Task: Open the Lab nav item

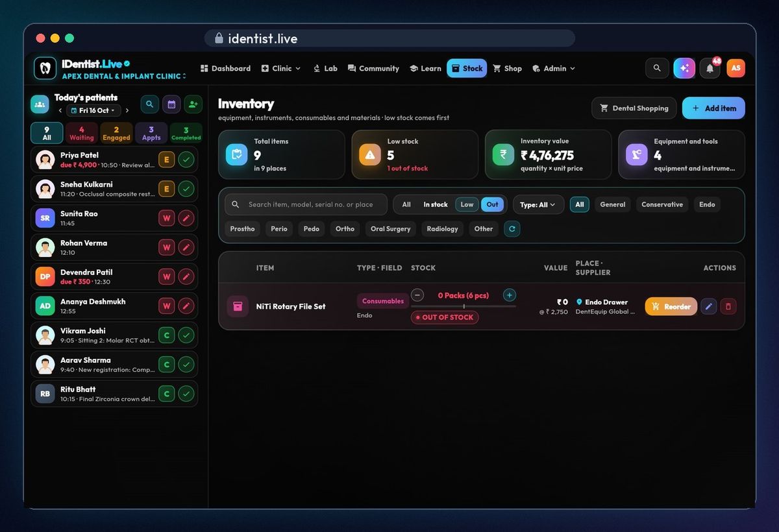Action: [x=325, y=68]
